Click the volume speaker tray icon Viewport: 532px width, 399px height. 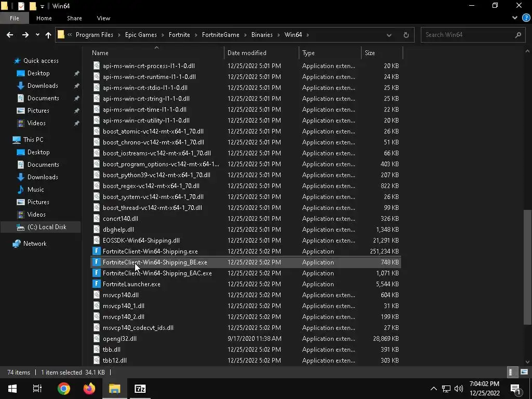click(x=458, y=389)
